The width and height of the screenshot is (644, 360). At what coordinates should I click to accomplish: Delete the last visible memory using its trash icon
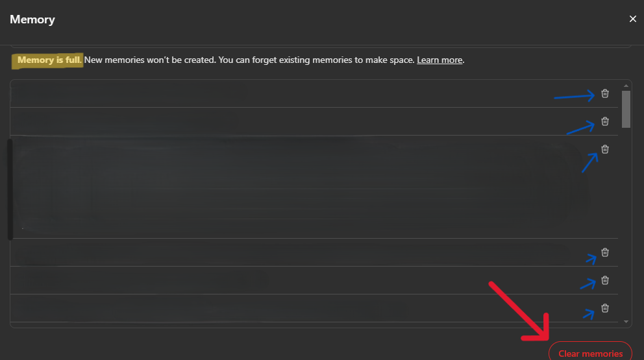[605, 308]
